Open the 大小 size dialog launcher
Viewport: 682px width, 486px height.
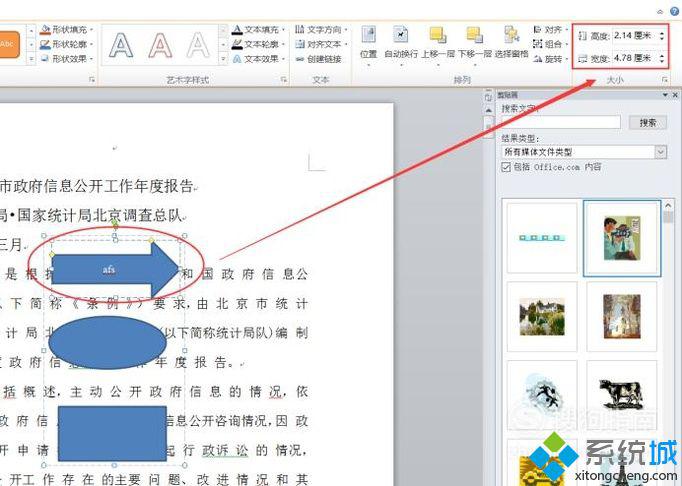tap(665, 80)
